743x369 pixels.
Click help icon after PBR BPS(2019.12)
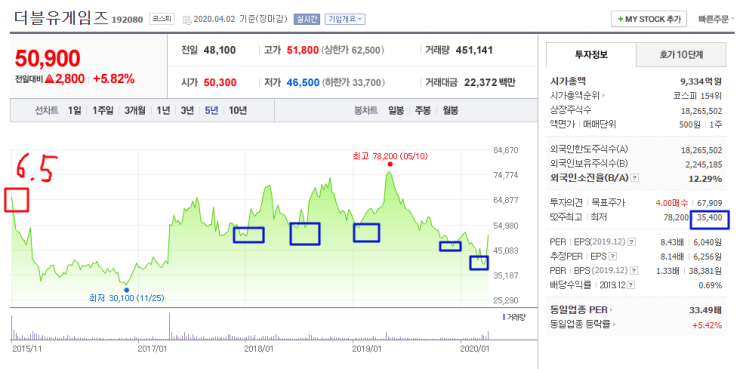coord(634,271)
